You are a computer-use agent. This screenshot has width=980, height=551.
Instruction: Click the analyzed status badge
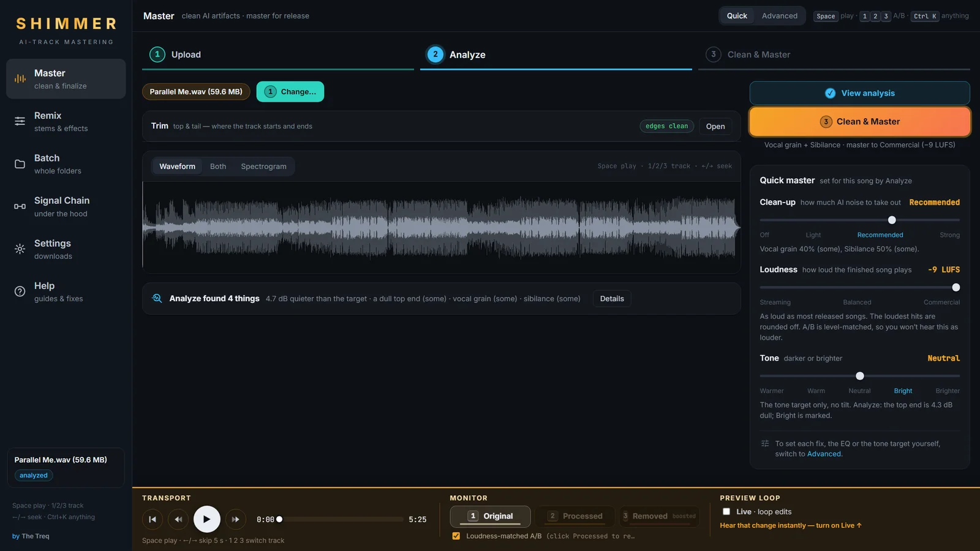click(x=34, y=476)
